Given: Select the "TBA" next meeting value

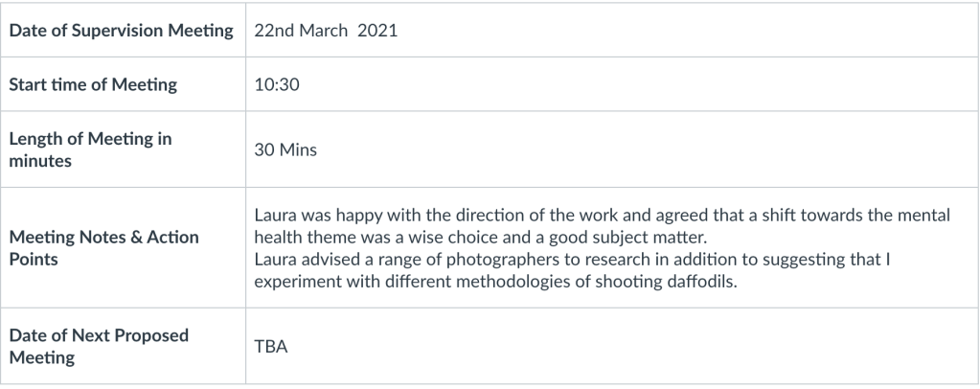Looking at the screenshot, I should [271, 345].
